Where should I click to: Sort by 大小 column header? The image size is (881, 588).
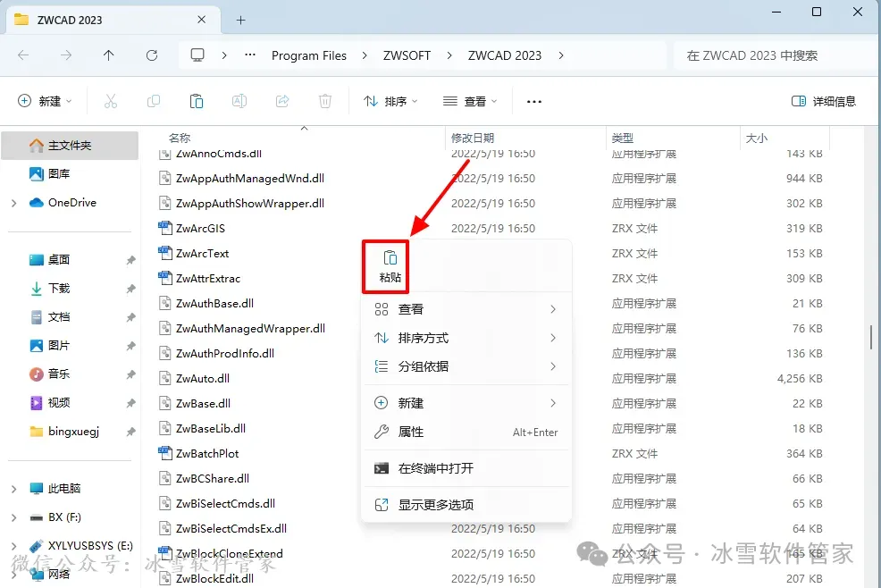tap(756, 139)
